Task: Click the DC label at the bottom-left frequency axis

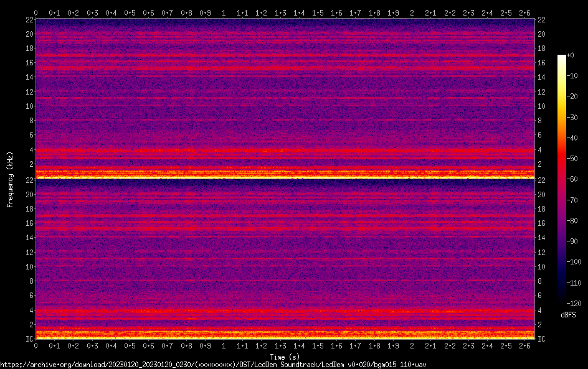Action: click(x=29, y=339)
